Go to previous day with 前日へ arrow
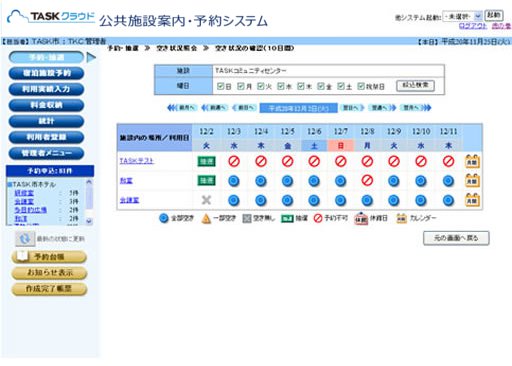512x366 pixels. (244, 108)
